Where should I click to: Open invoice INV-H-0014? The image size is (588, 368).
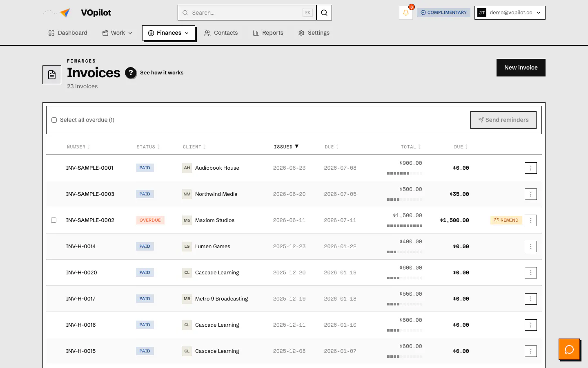tap(81, 247)
